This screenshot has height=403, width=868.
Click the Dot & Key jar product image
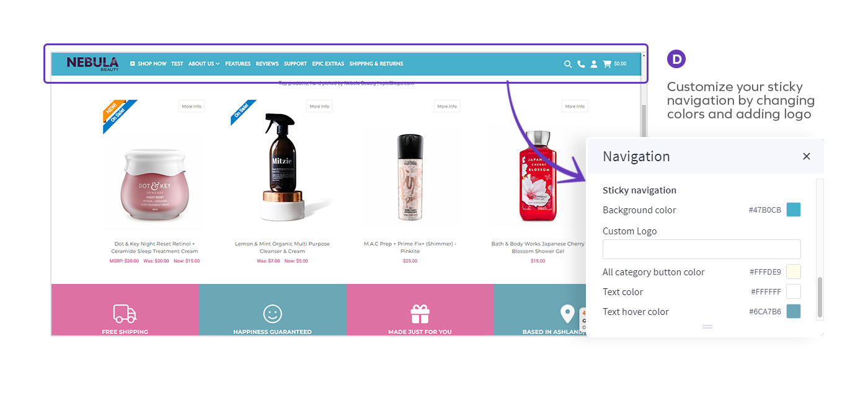click(154, 184)
